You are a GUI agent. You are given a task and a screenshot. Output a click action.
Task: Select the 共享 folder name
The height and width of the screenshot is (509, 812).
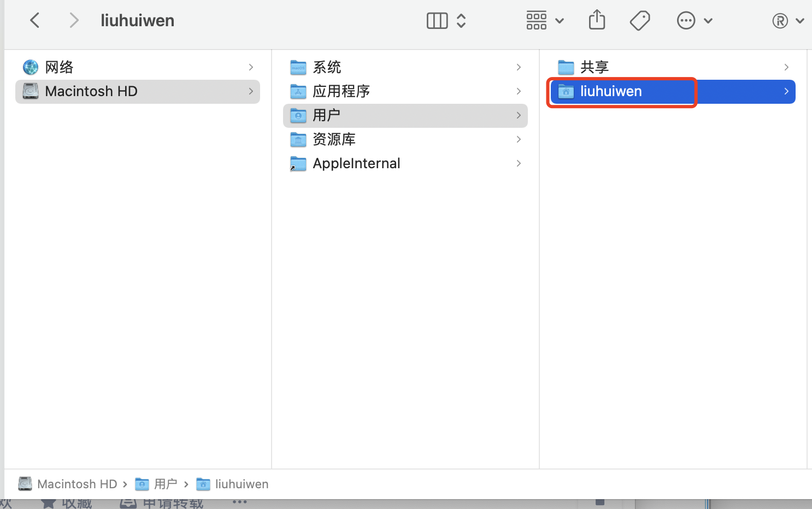click(595, 67)
